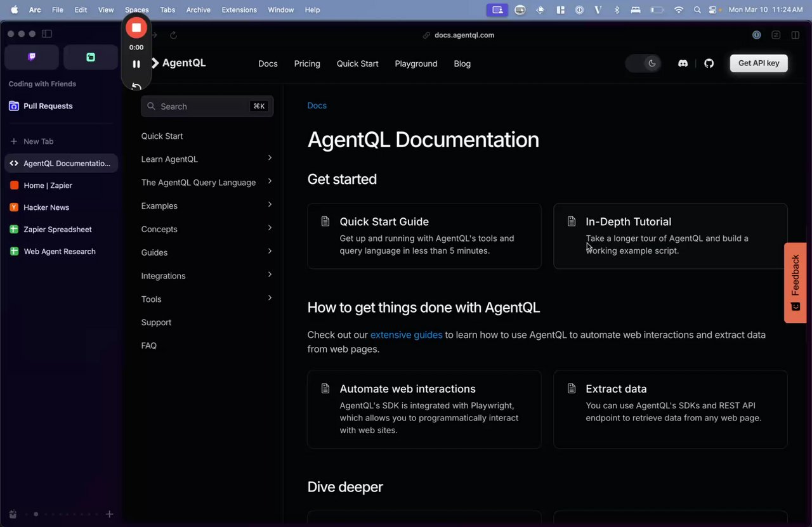
Task: Expand Concepts section chevron
Action: tap(270, 228)
